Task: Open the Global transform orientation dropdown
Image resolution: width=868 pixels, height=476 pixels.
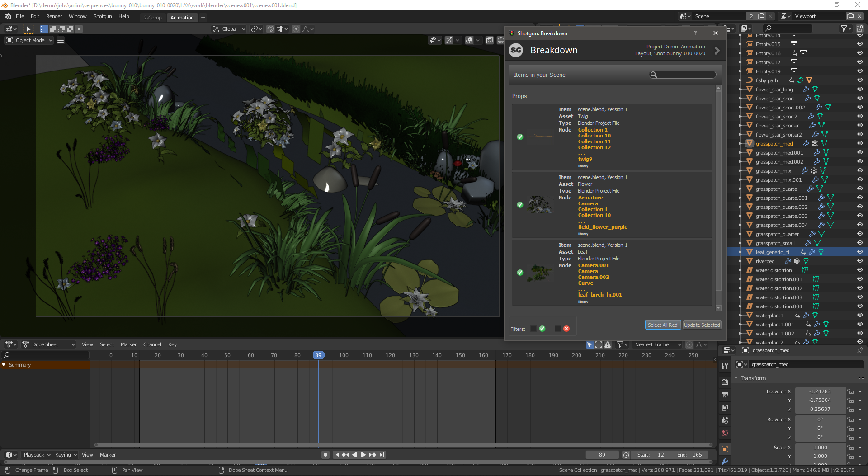Action: [230, 29]
